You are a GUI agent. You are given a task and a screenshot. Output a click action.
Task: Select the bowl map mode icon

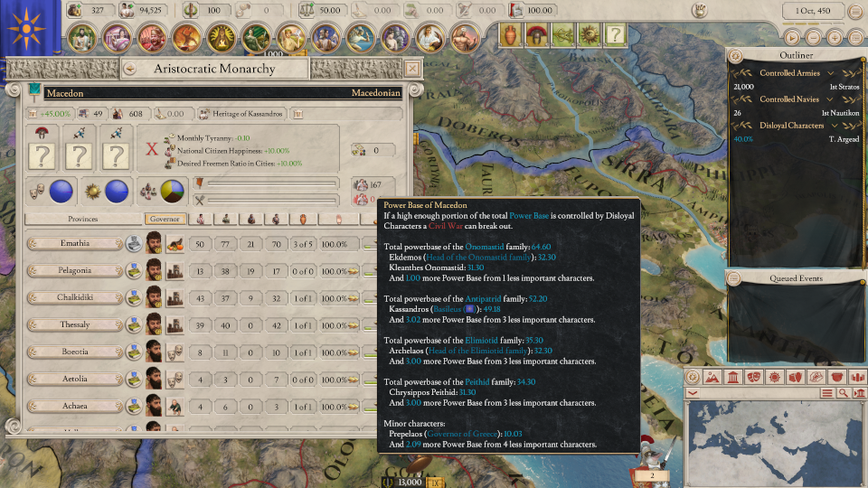click(x=837, y=378)
